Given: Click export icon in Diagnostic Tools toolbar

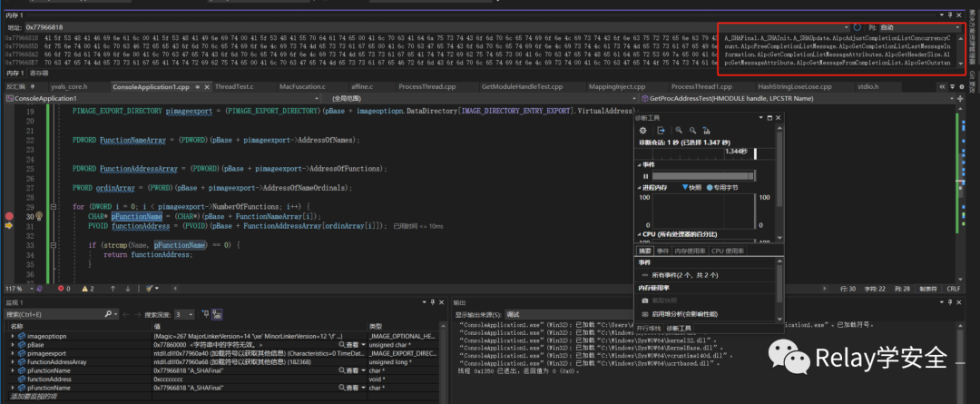Looking at the screenshot, I should point(661,130).
